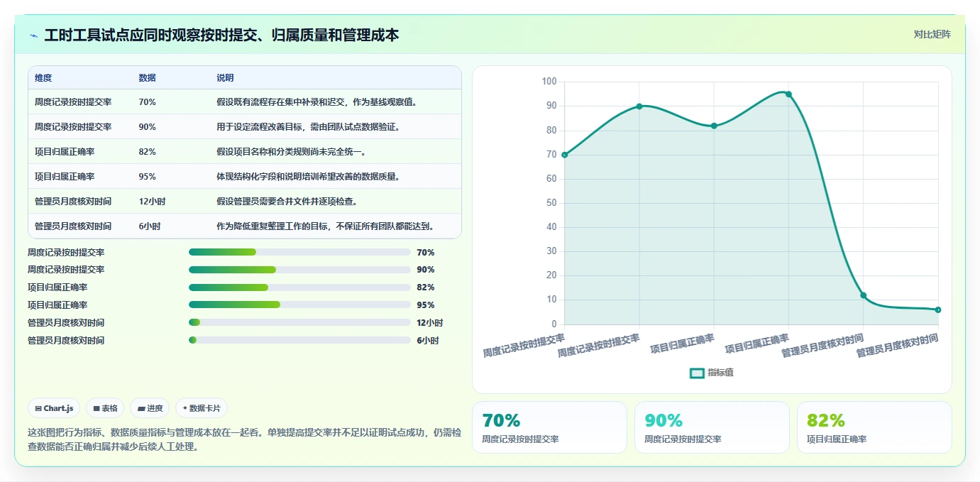Click the chart data point at value 90
Viewport: 980px width, 482px height.
639,106
